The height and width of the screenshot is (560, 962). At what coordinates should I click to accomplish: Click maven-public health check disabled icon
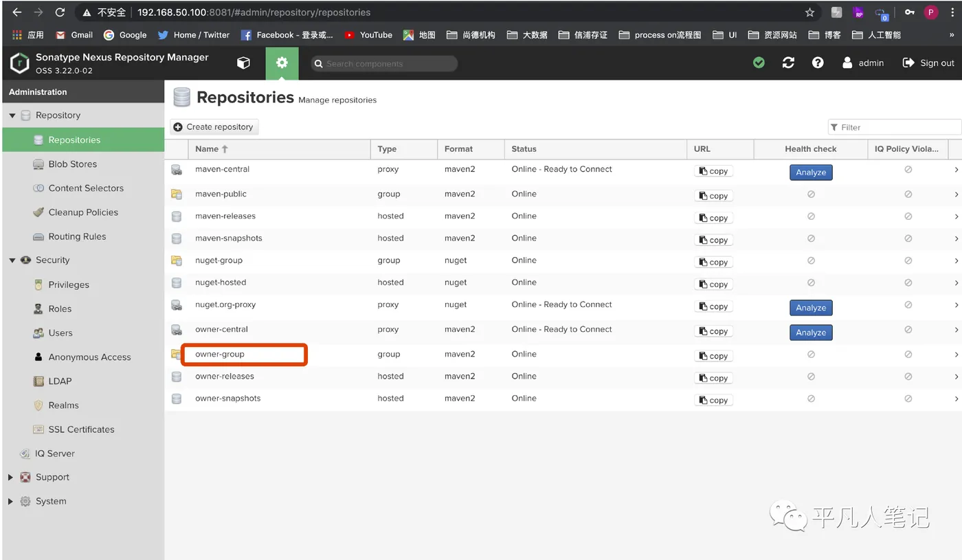(x=811, y=194)
